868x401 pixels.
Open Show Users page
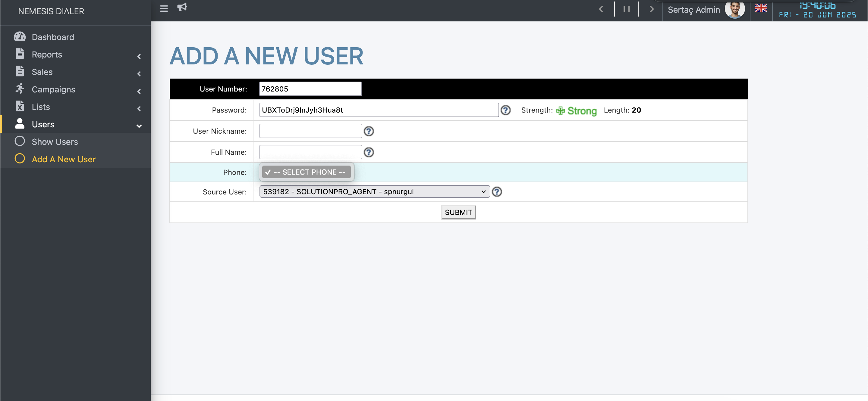point(55,142)
